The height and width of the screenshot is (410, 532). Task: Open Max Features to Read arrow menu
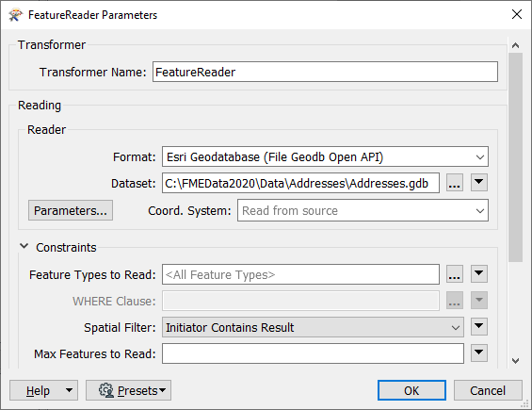(x=479, y=353)
